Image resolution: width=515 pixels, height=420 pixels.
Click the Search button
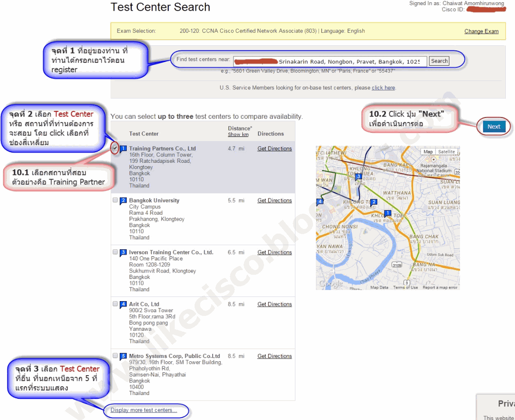(x=439, y=61)
